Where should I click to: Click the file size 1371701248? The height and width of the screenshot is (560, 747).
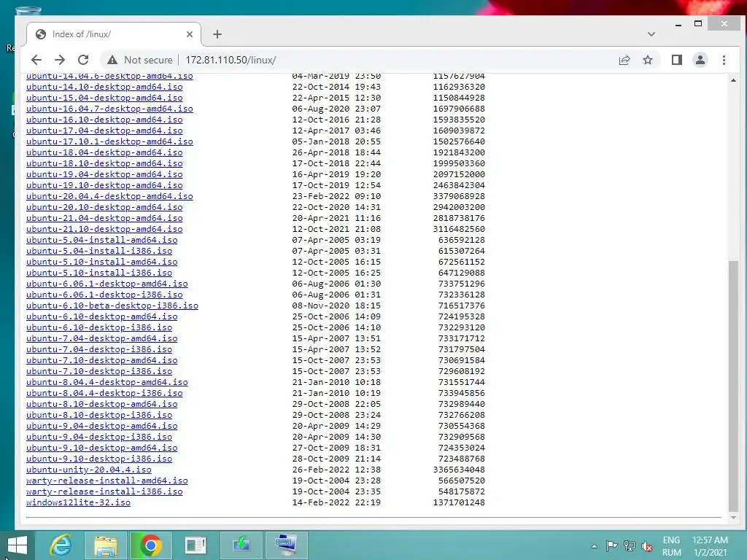(x=459, y=503)
